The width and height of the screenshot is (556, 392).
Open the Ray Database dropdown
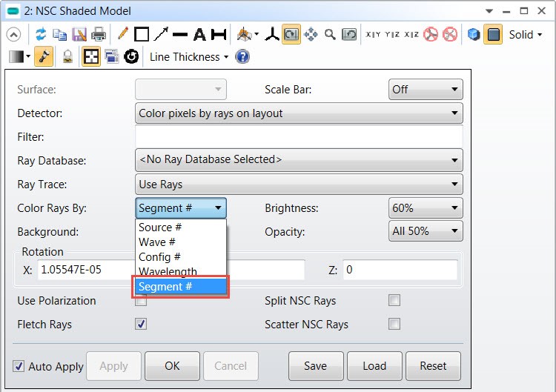coord(299,160)
